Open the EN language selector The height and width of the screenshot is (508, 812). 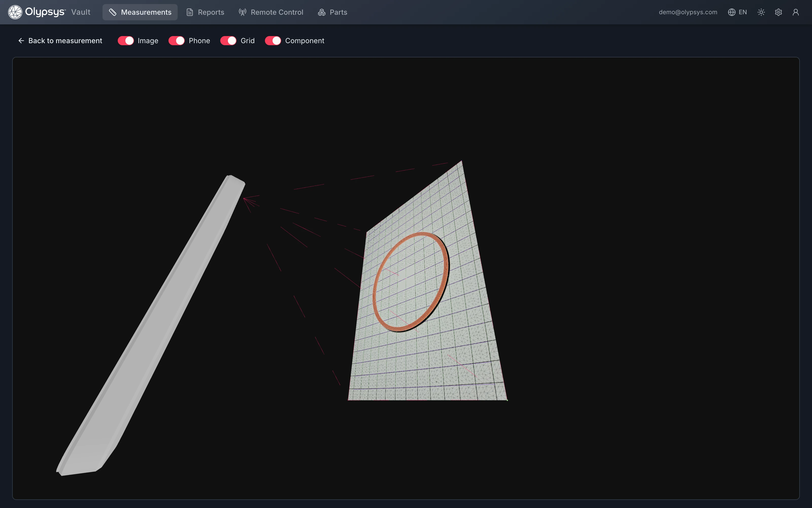[x=737, y=12]
